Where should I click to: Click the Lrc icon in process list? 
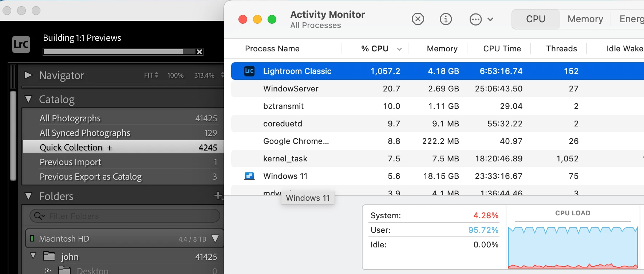(249, 71)
